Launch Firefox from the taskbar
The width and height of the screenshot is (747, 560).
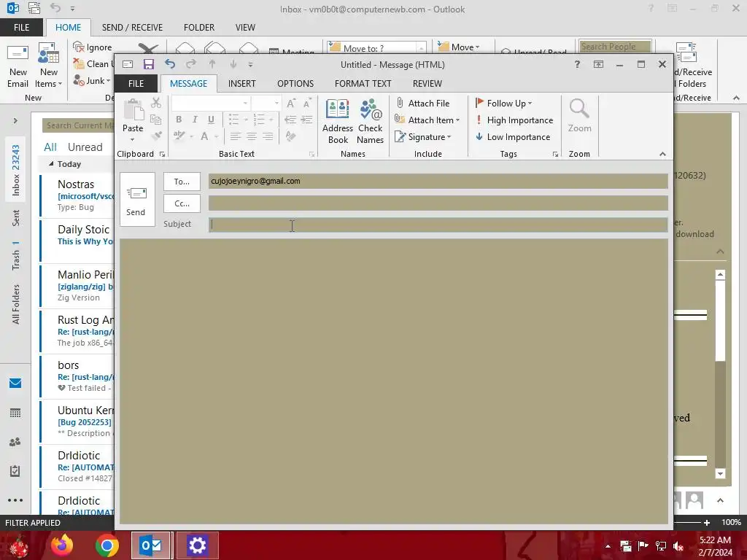62,545
